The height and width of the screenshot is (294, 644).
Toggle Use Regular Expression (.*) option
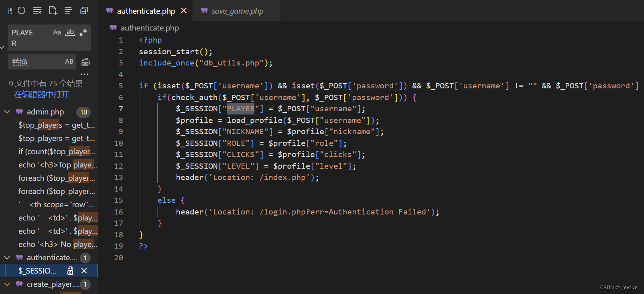(83, 32)
